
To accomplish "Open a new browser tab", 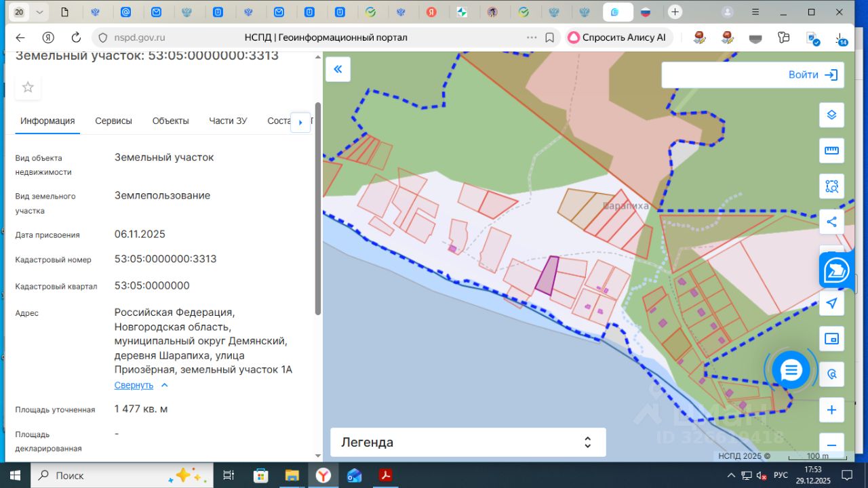I will click(675, 12).
